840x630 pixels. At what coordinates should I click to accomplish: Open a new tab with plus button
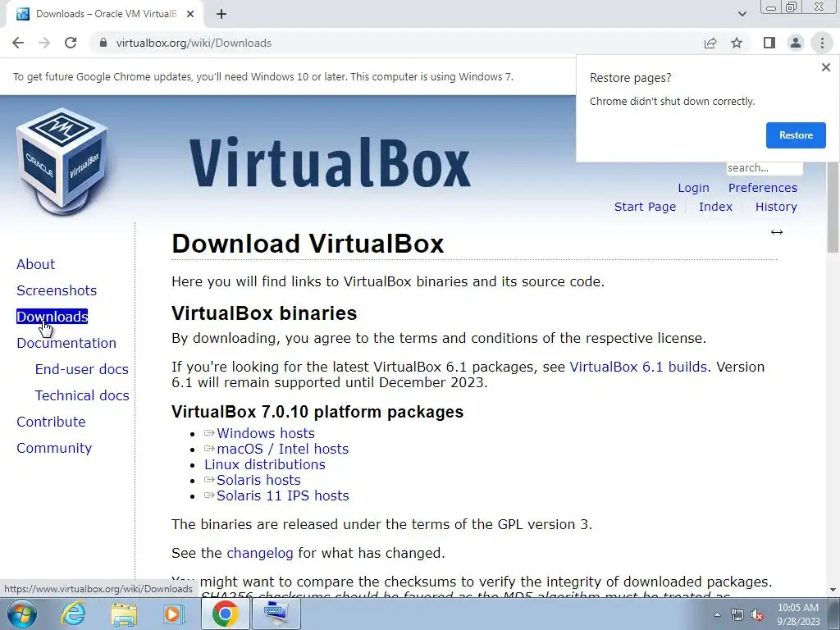coord(221,14)
